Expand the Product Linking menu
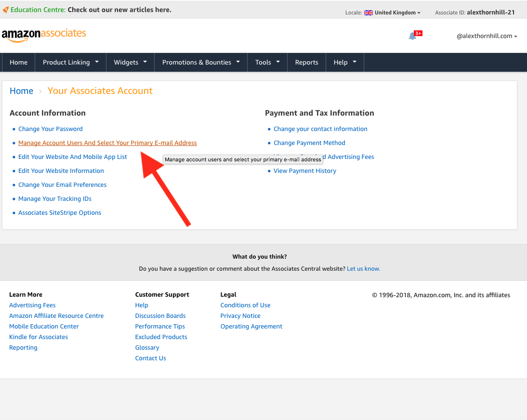The height and width of the screenshot is (420, 527). (71, 62)
